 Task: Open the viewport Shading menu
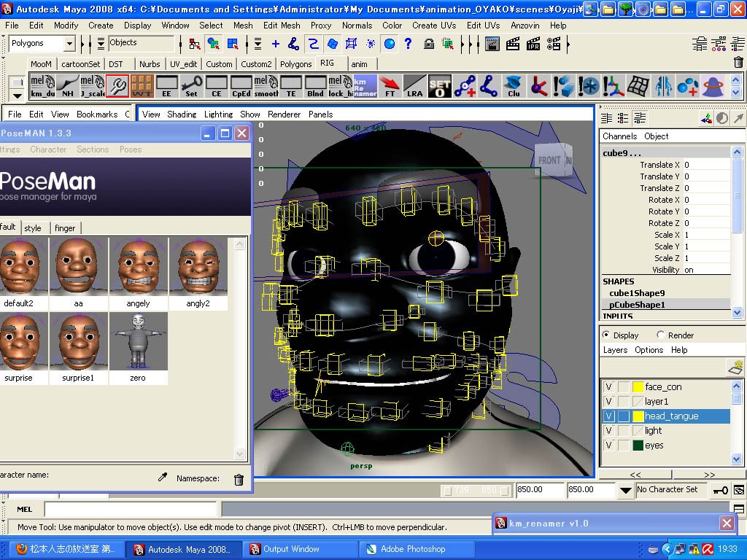pyautogui.click(x=182, y=114)
